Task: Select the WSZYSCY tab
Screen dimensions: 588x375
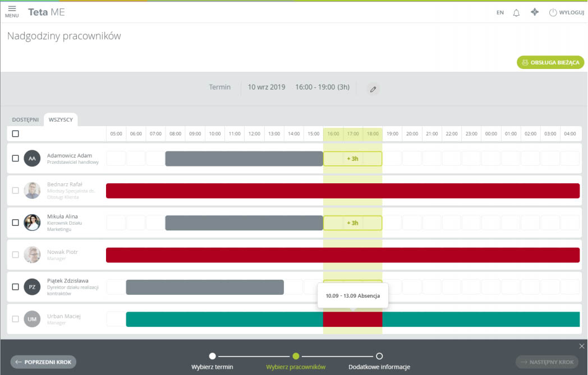Action: coord(61,120)
